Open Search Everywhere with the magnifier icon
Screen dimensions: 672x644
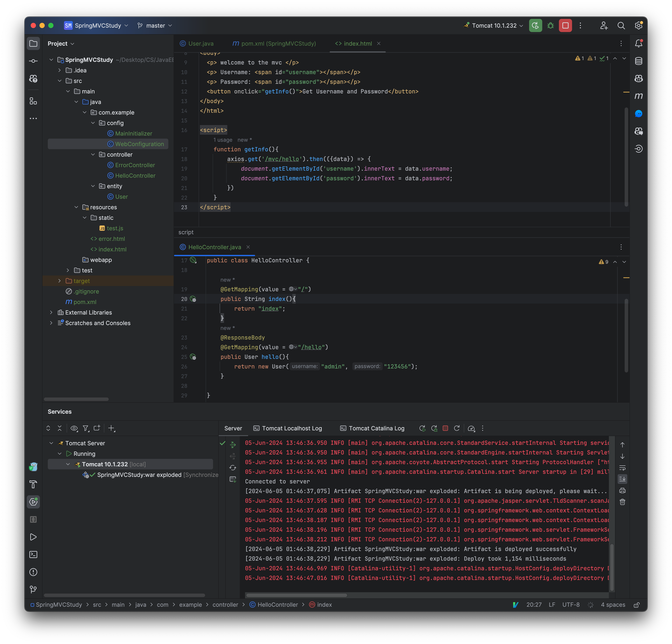click(622, 25)
